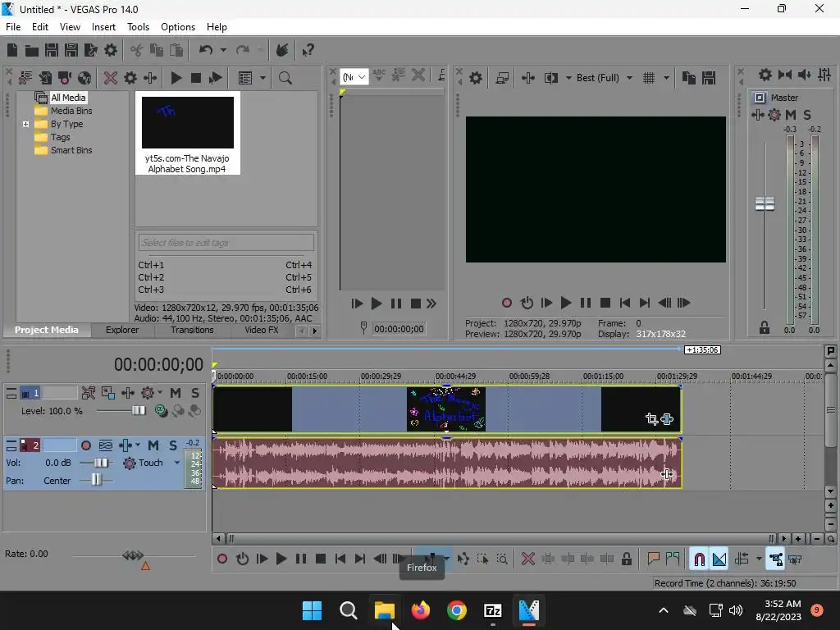Open the overlays grid icon in preview
Image resolution: width=840 pixels, height=630 pixels.
[x=649, y=78]
